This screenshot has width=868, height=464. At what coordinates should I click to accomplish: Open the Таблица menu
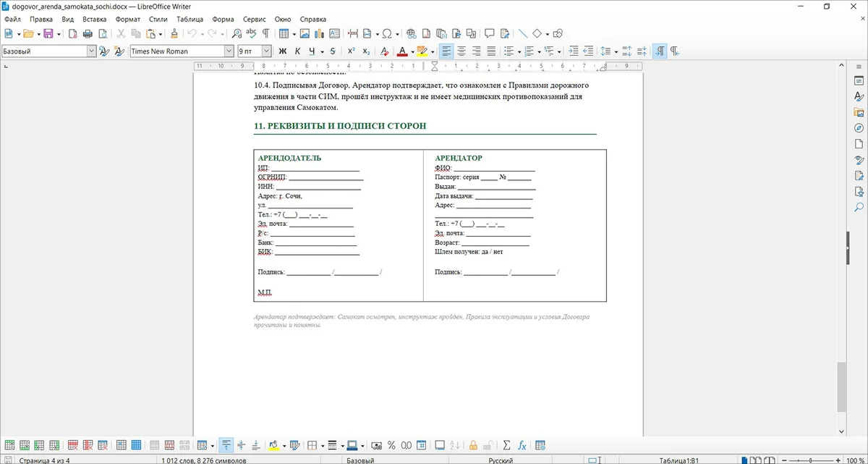tap(190, 20)
